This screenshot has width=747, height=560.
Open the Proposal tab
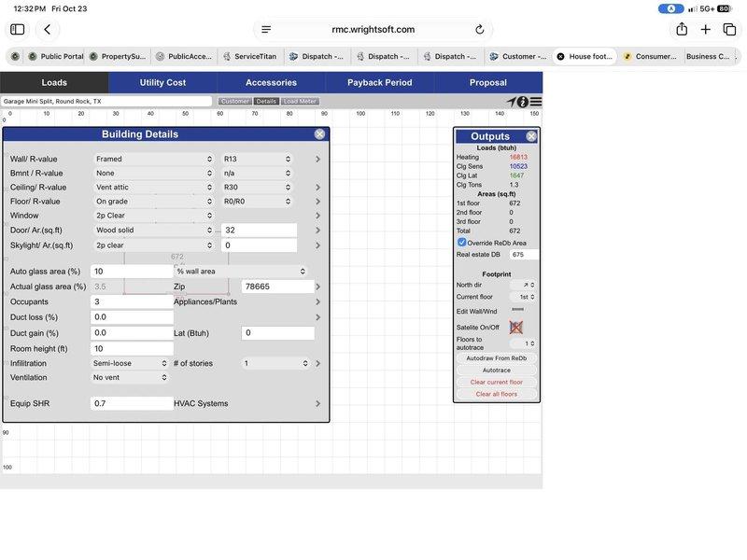click(x=488, y=82)
